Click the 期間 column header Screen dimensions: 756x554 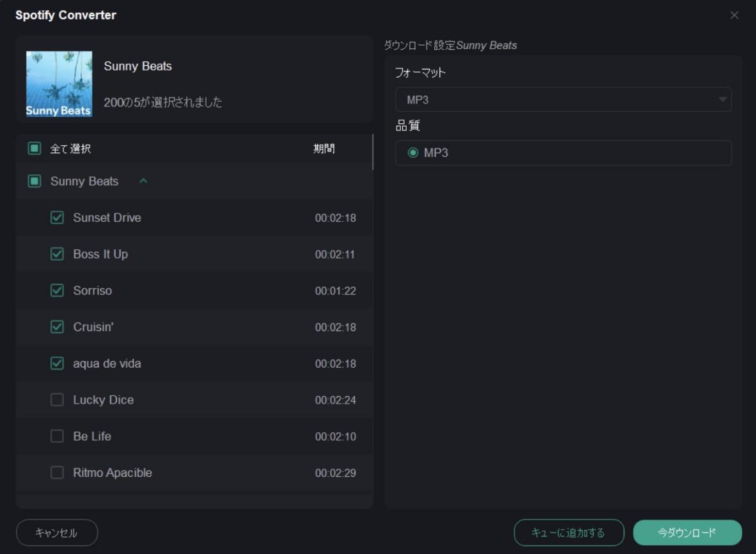[x=324, y=149]
